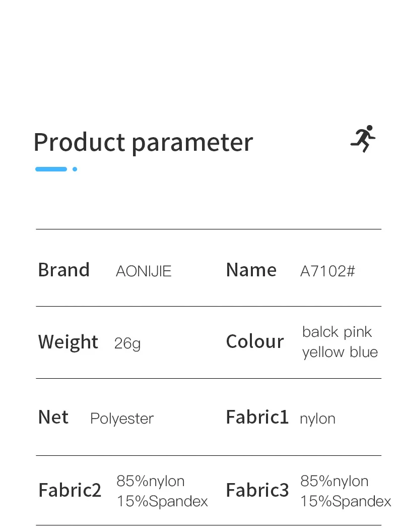Click the Fabric2 85%nylon 15%Spandex value
The width and height of the screenshot is (398, 532).
(162, 491)
